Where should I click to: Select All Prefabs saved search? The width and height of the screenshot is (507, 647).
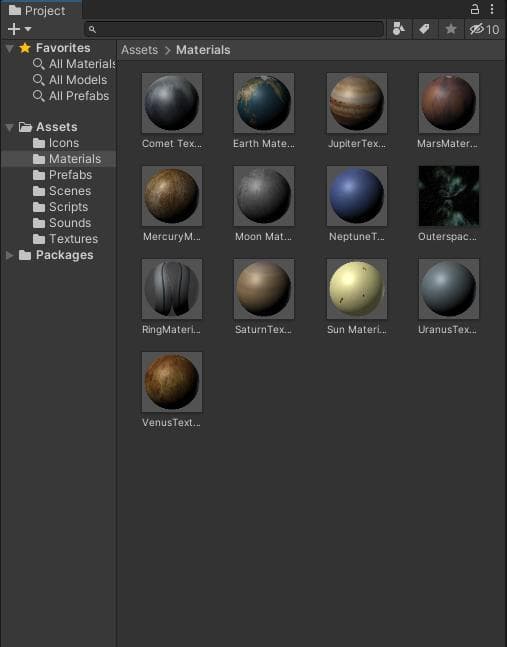coord(71,96)
